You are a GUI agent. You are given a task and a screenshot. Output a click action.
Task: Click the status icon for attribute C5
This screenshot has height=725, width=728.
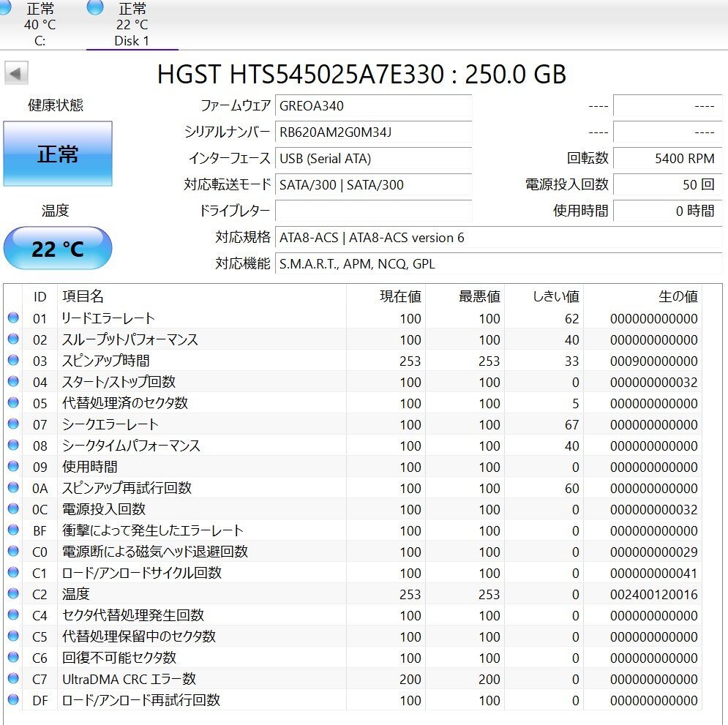[13, 636]
